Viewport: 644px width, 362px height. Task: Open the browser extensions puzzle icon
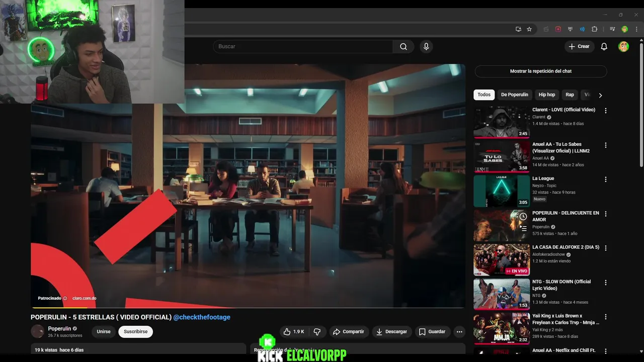pos(594,29)
